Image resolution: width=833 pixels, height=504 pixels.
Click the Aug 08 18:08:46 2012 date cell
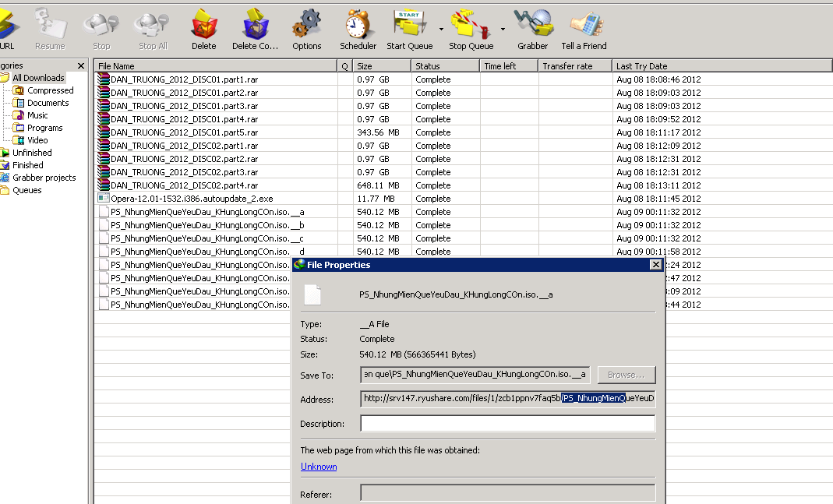(658, 79)
